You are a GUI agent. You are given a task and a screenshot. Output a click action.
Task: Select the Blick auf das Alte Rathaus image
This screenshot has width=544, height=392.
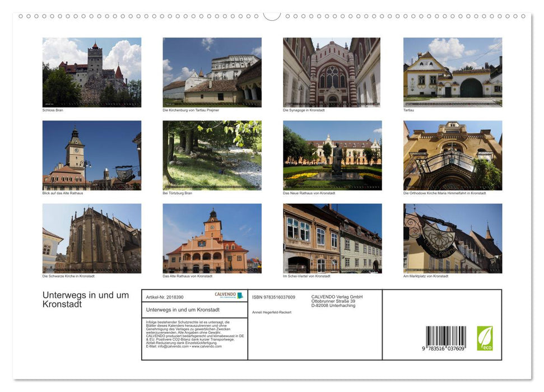[91, 155]
